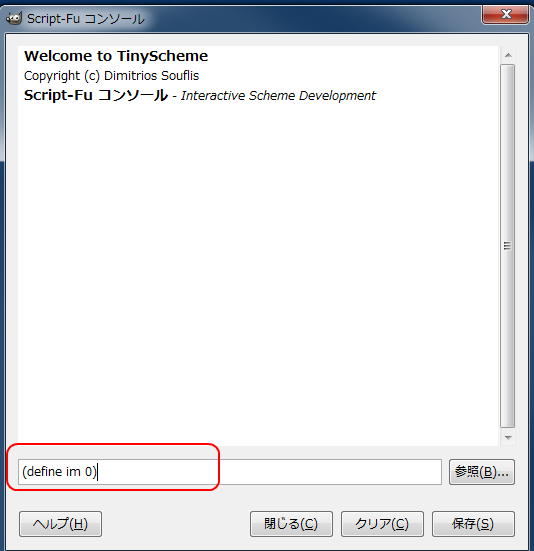This screenshot has height=551, width=534.
Task: Click empty part of the command entry field
Action: coord(269,472)
